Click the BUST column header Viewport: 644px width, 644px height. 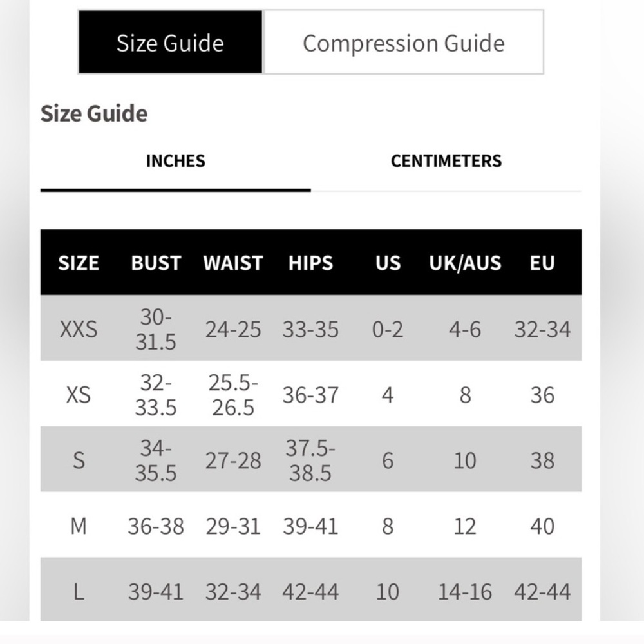tap(156, 263)
